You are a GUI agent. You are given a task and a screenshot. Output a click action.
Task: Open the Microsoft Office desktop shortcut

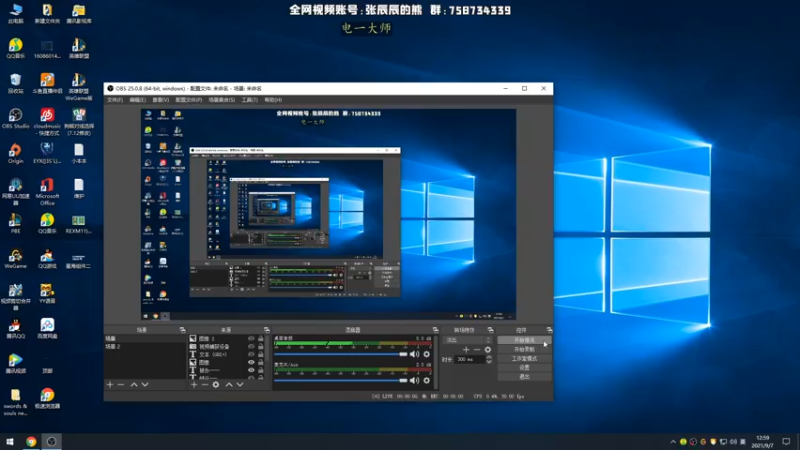(x=47, y=191)
